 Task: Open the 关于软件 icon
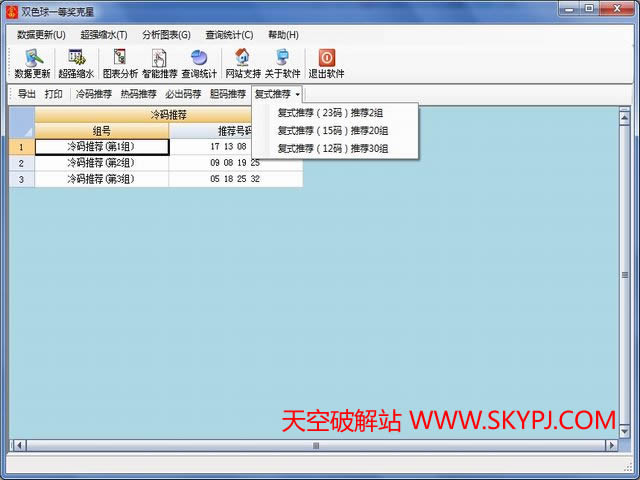(x=282, y=63)
